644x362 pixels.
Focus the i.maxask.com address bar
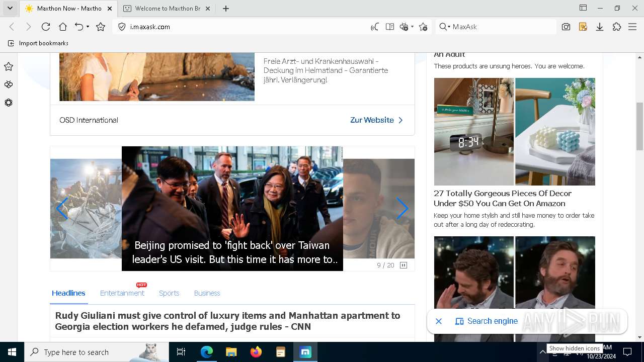[x=247, y=27]
